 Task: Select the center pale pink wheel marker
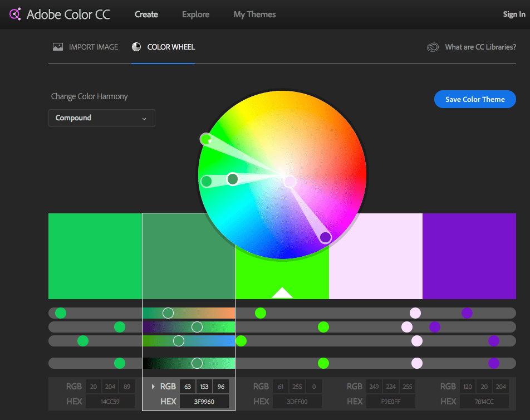pos(290,181)
